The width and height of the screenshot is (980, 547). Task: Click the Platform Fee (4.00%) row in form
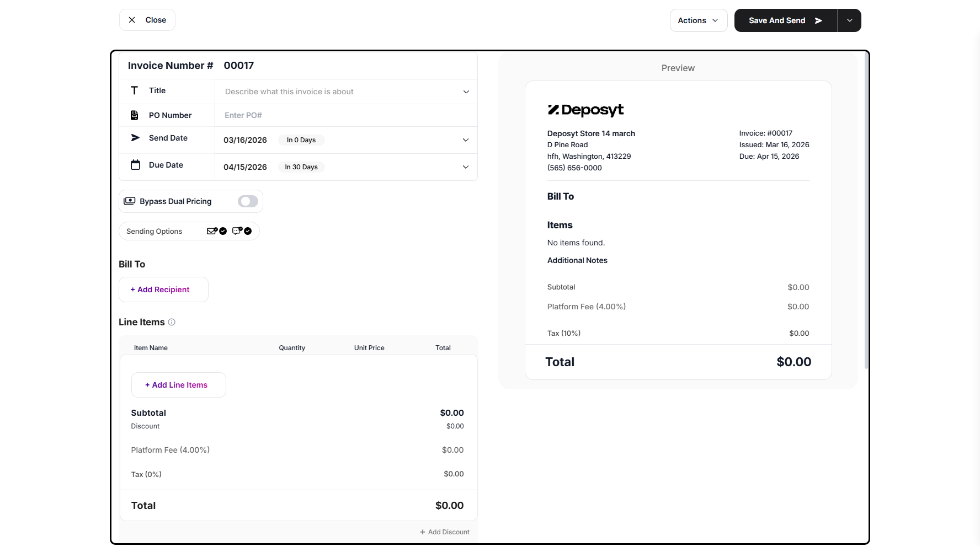coord(297,450)
